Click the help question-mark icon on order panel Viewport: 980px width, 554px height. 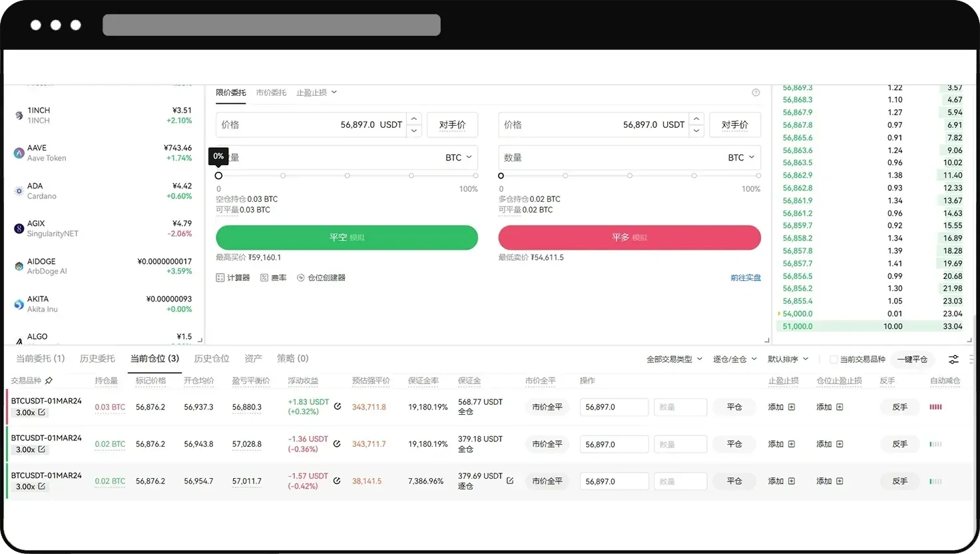click(756, 92)
